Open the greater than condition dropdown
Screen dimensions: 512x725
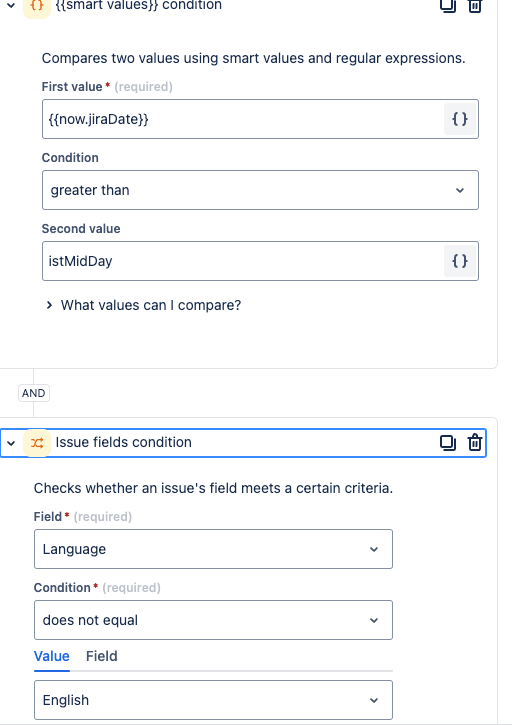click(x=260, y=190)
